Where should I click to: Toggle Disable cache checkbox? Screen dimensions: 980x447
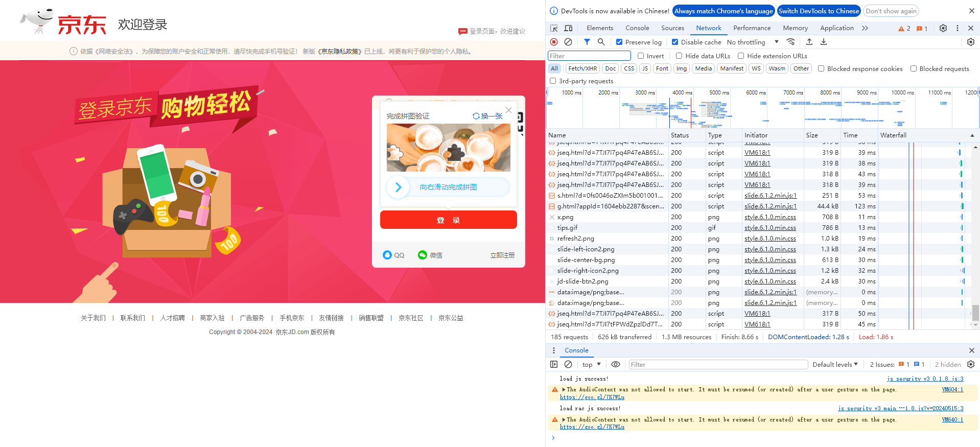(x=675, y=42)
